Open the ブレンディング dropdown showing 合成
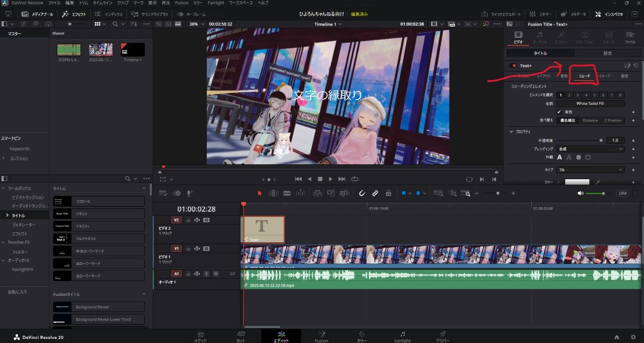 click(x=590, y=148)
